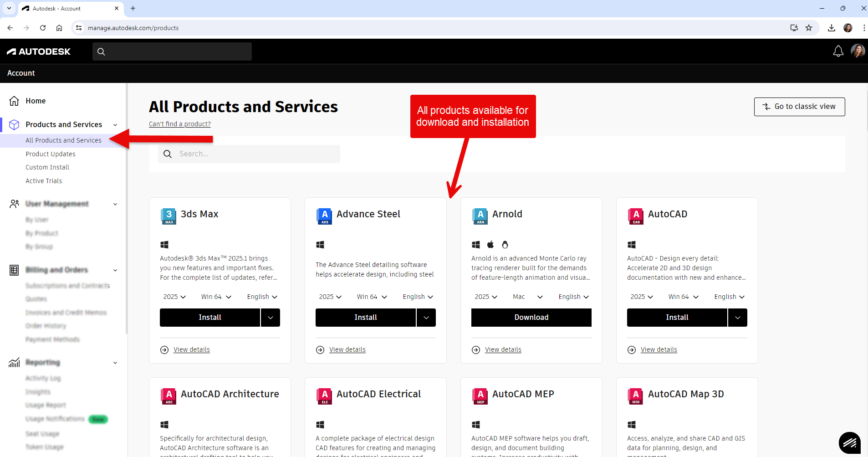Open View details for 3ds Max
868x457 pixels.
pos(192,349)
